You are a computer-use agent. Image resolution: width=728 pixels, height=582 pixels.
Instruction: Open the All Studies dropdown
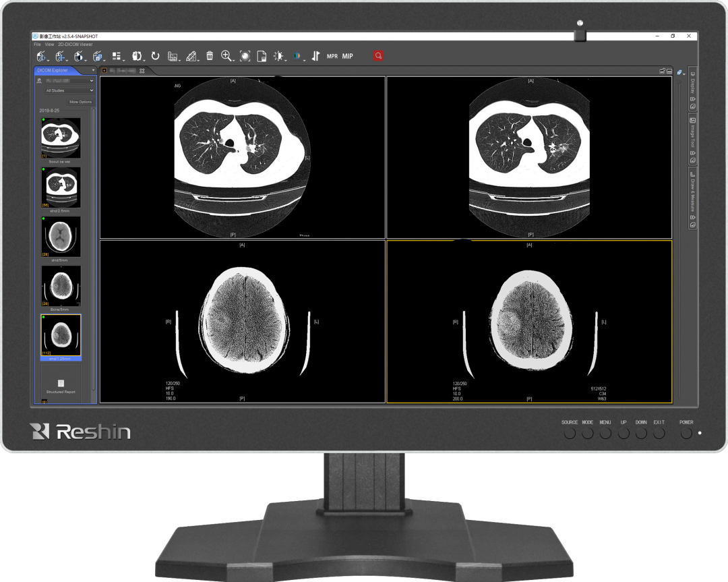[69, 90]
